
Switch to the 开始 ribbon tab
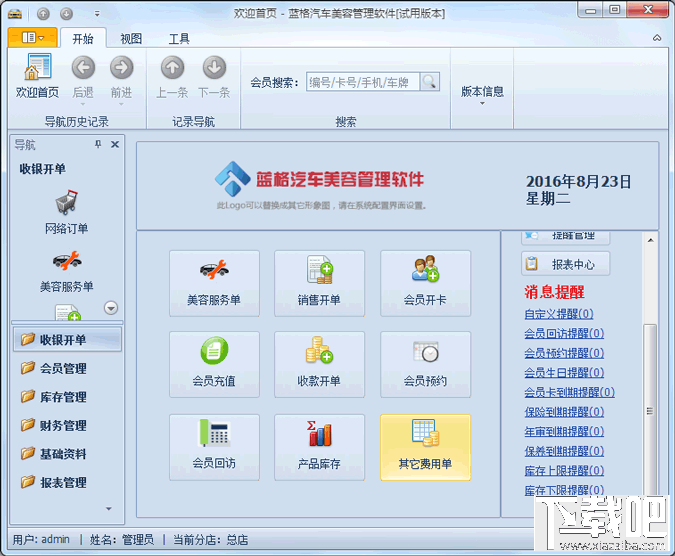(83, 39)
